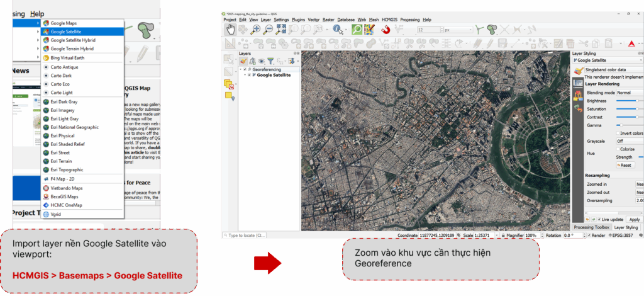Click the Reset button under Hue
This screenshot has height=296, width=644.
[x=625, y=165]
